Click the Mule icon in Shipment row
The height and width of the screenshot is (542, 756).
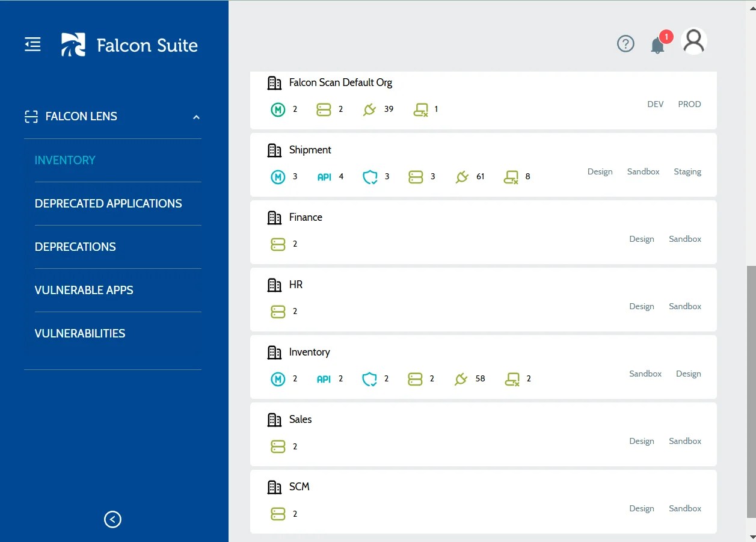pos(278,177)
